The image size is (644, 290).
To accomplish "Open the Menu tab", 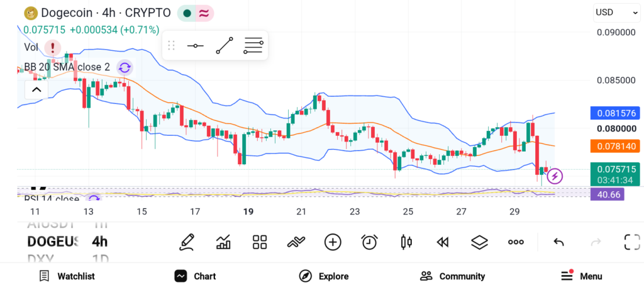I will point(581,276).
